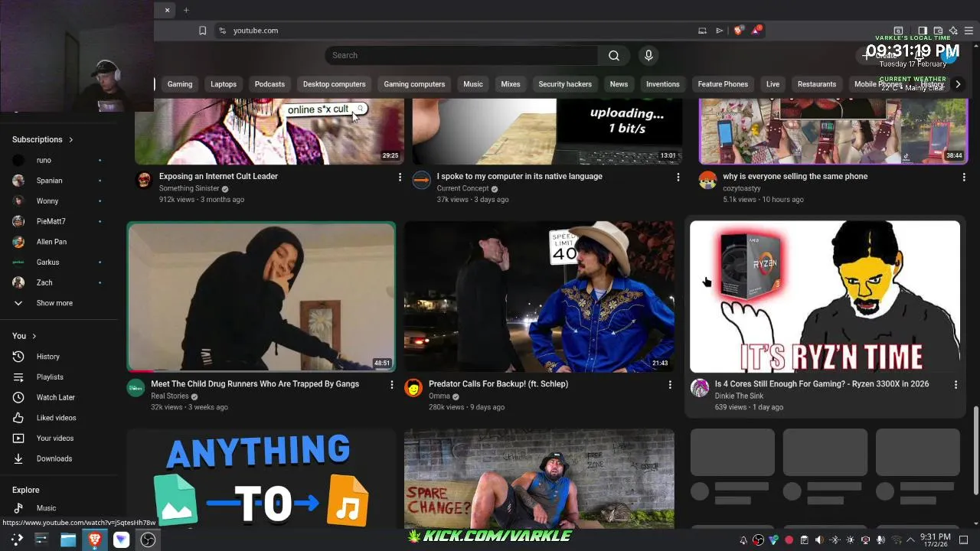This screenshot has height=551, width=980.
Task: Open Brave Rewards triangle icon
Action: 756,31
